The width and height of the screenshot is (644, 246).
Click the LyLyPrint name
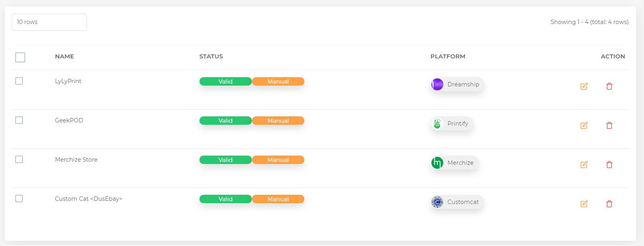pos(68,81)
